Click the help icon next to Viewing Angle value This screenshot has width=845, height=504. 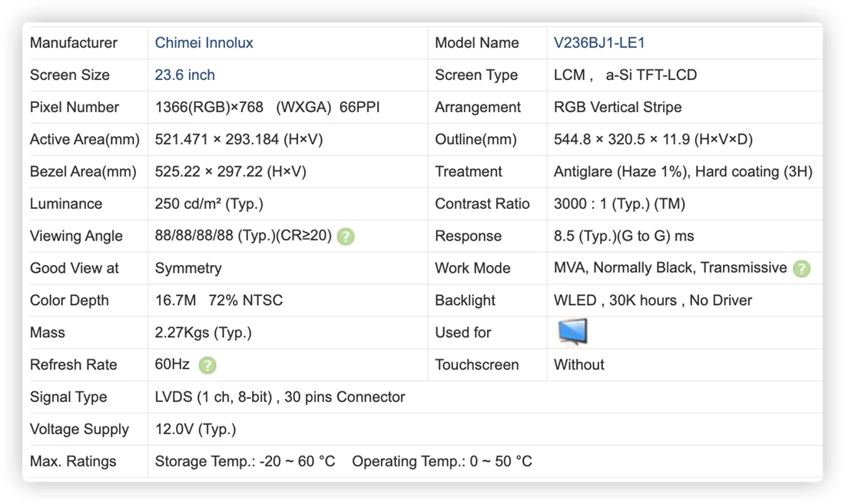tap(346, 236)
